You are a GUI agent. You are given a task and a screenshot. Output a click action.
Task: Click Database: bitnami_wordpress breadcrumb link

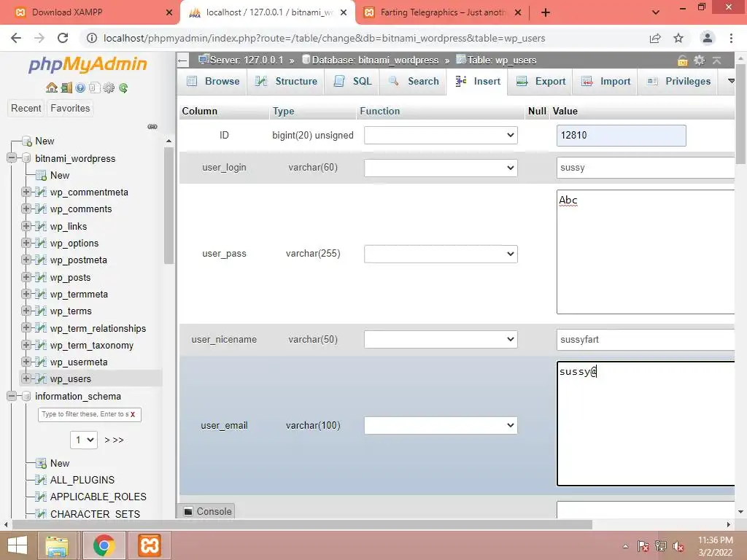(x=375, y=61)
